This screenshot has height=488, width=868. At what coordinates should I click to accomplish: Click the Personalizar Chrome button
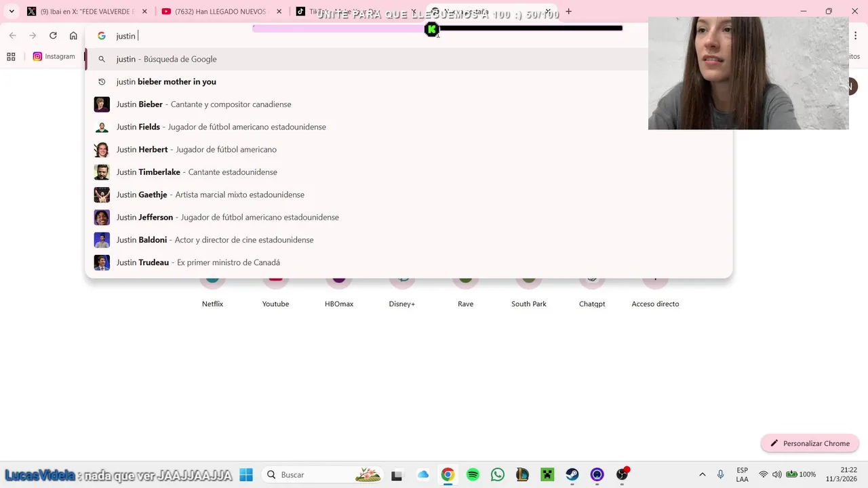[810, 443]
